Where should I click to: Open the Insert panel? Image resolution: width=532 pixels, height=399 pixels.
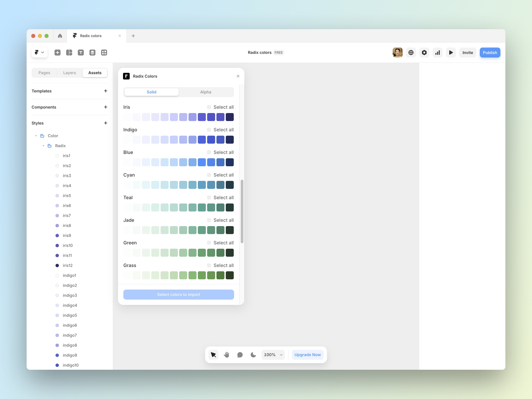click(x=57, y=53)
